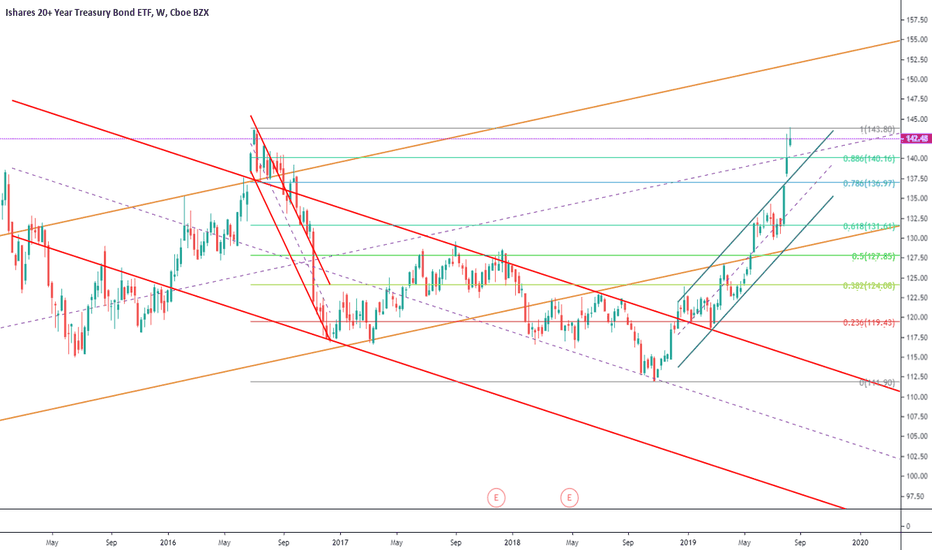The image size is (932, 550).
Task: Select the Fibonacci 0.786(136.97) level label
Action: (x=869, y=183)
